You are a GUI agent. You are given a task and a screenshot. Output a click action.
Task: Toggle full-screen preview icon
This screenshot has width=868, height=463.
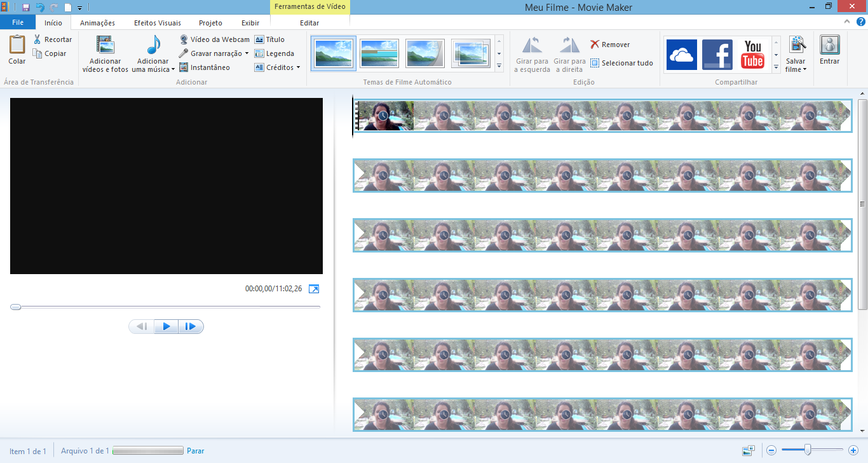click(314, 289)
